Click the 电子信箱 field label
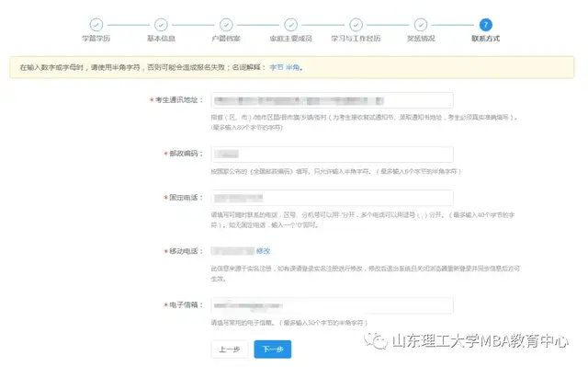This screenshot has height=367, width=588. (186, 304)
